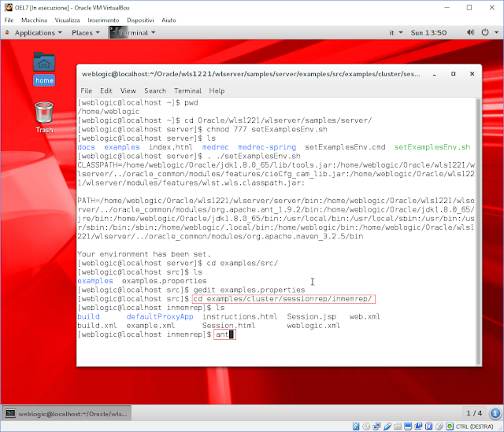Viewport: 504px width, 432px height.
Task: Open the VirtualBox Macchina menu
Action: [x=34, y=20]
